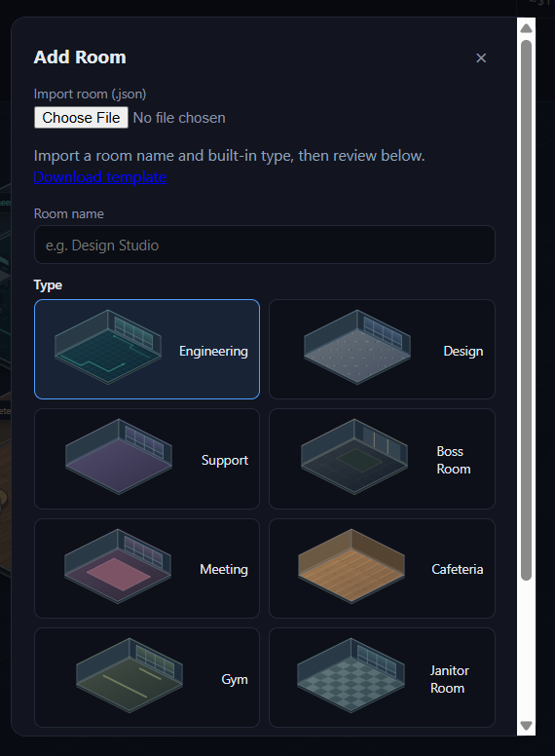Click the Choose File button
555x756 pixels.
tap(81, 118)
